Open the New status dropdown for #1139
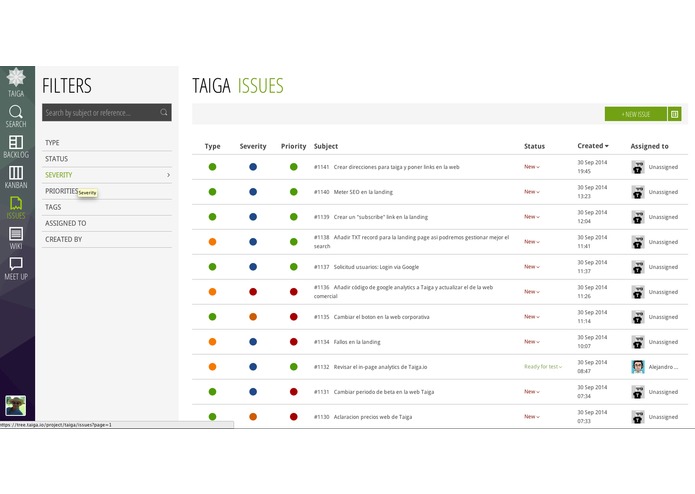Screen dimensions: 695x494 [532, 217]
